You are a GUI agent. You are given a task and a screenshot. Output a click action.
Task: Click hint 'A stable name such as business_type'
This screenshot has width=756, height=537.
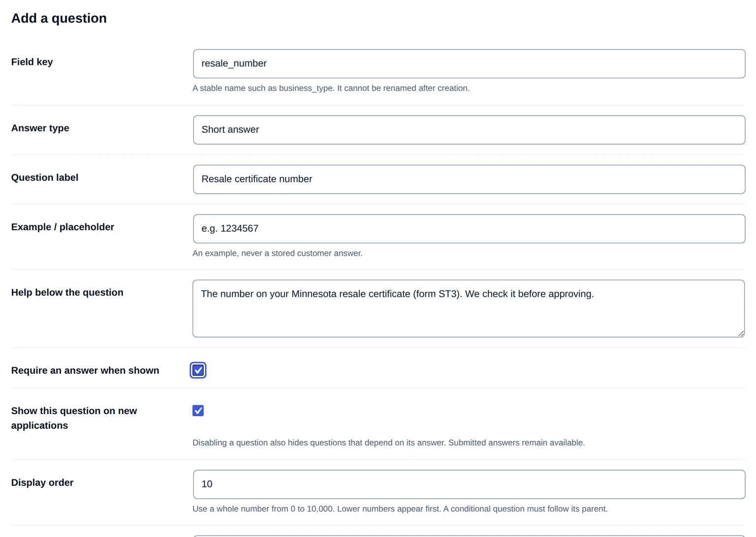[x=263, y=89]
